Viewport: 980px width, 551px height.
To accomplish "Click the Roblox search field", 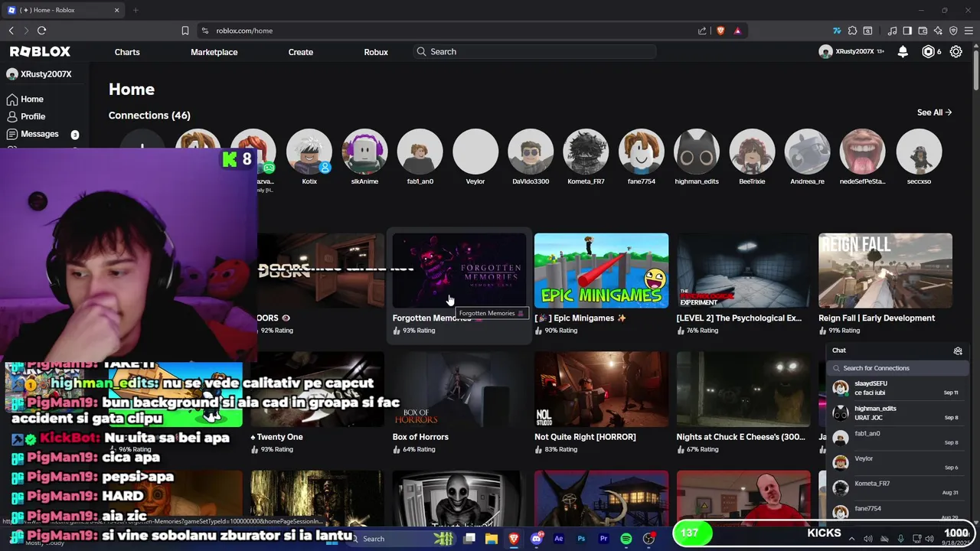I will (x=534, y=51).
